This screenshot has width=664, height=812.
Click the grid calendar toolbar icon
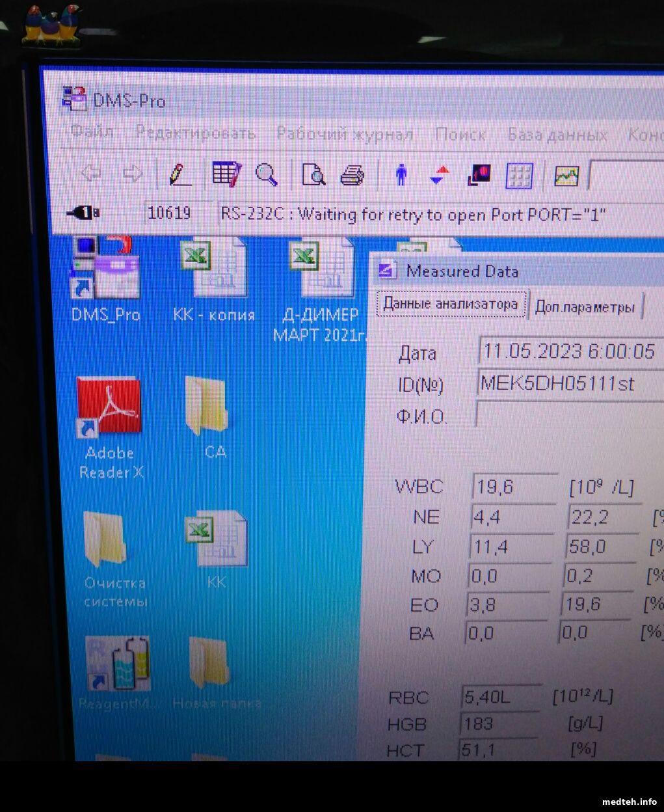coord(519,176)
